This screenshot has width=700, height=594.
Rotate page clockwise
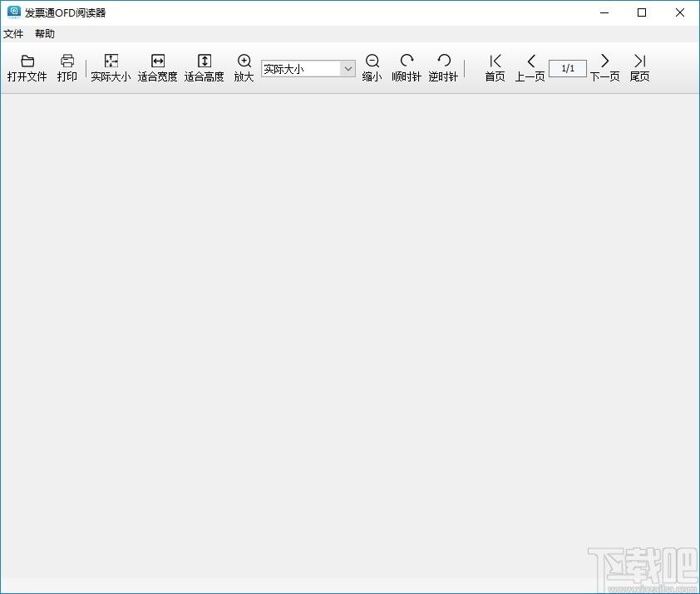click(x=407, y=60)
